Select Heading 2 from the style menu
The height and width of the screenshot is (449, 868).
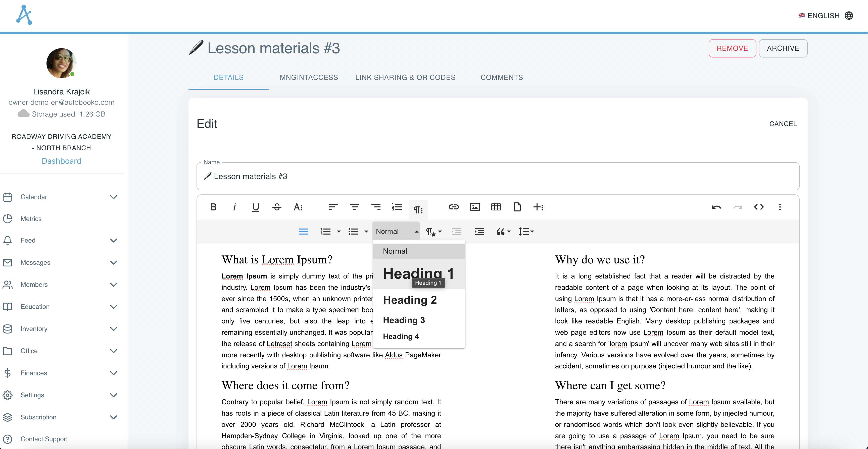410,300
